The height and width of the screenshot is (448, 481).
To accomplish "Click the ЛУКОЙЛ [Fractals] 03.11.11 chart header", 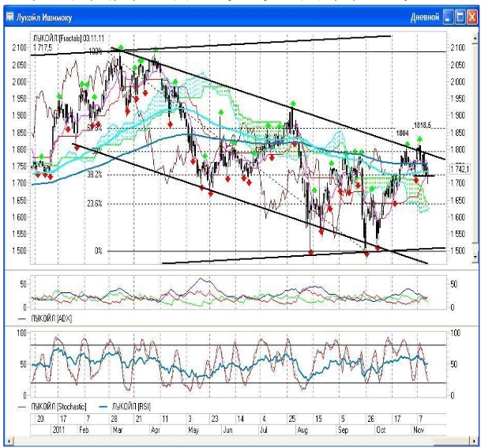I will pos(69,39).
